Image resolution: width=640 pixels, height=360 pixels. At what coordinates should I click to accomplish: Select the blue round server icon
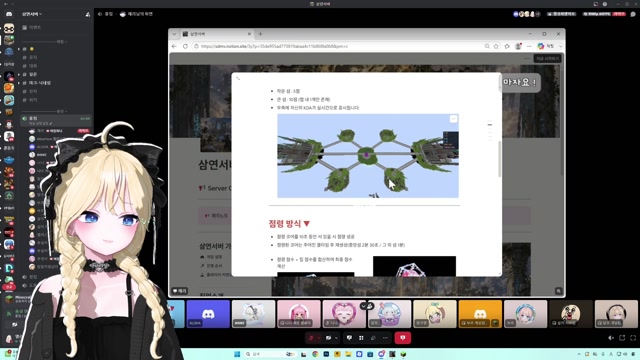(9, 52)
